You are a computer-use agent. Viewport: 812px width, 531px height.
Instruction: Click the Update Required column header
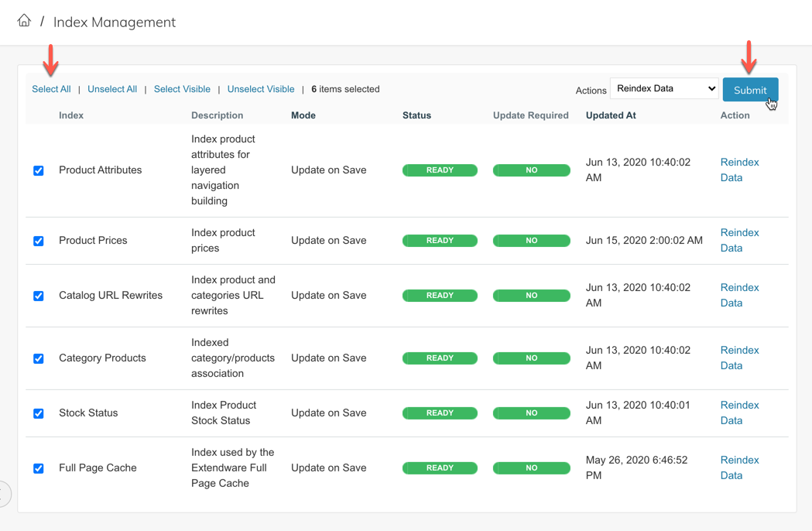pos(531,115)
